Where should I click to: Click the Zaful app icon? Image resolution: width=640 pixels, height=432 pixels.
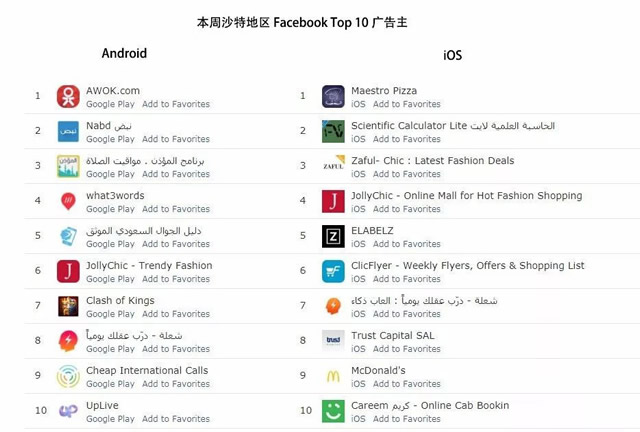click(x=333, y=167)
